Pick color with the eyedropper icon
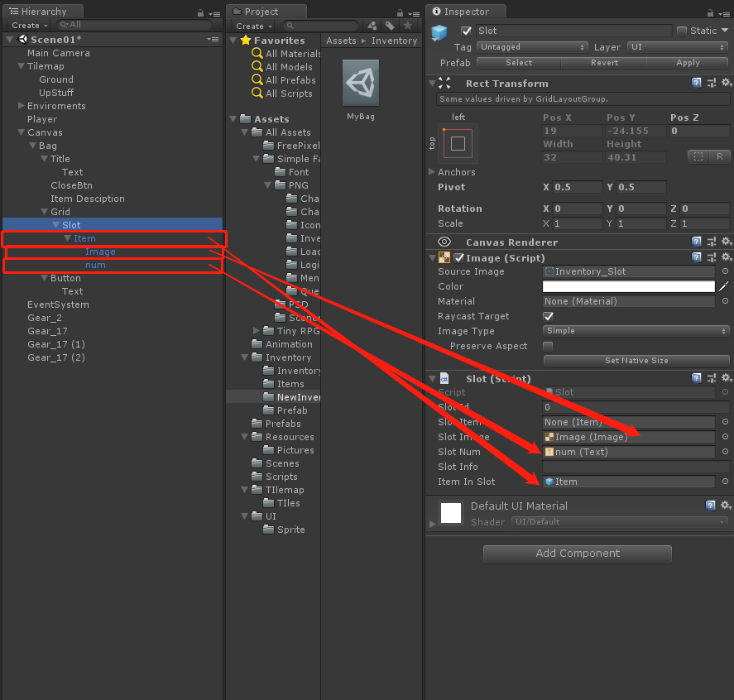 (x=724, y=286)
